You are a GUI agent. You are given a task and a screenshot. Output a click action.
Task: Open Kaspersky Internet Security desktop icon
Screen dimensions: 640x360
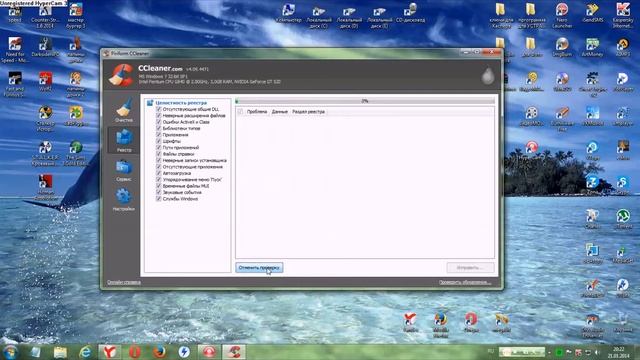(623, 15)
